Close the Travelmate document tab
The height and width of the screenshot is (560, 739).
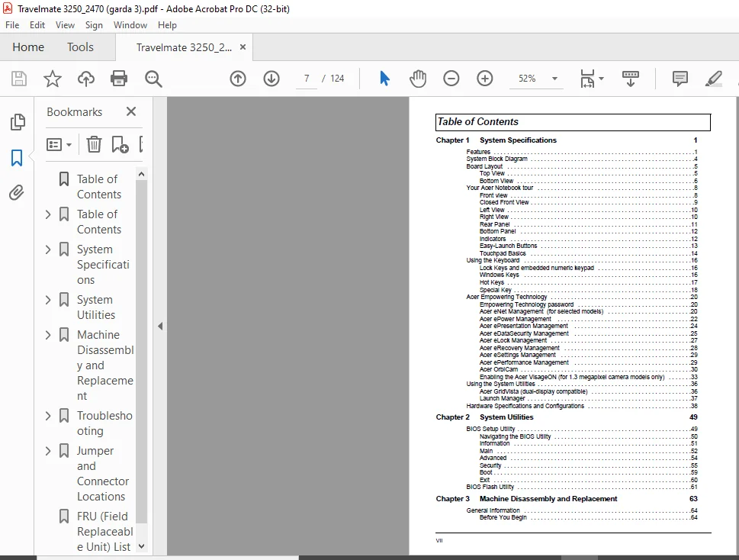(x=243, y=47)
